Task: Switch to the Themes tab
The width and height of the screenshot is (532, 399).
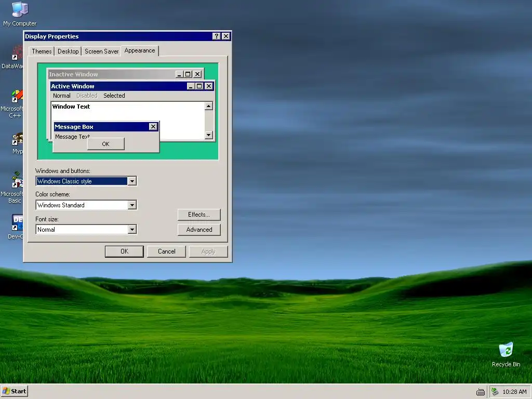Action: (42, 51)
